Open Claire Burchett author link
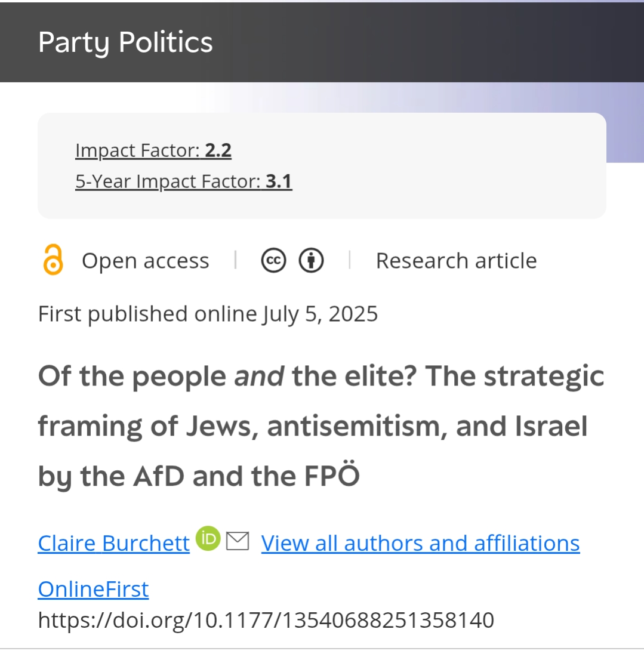 (113, 543)
